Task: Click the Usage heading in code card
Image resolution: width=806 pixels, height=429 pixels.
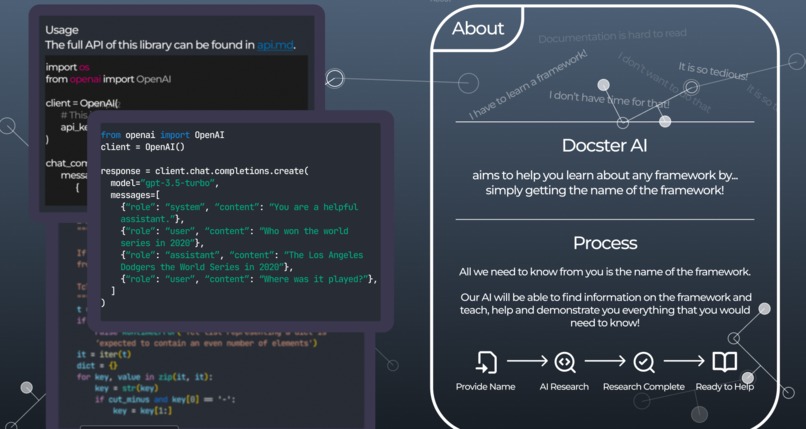Action: click(62, 30)
